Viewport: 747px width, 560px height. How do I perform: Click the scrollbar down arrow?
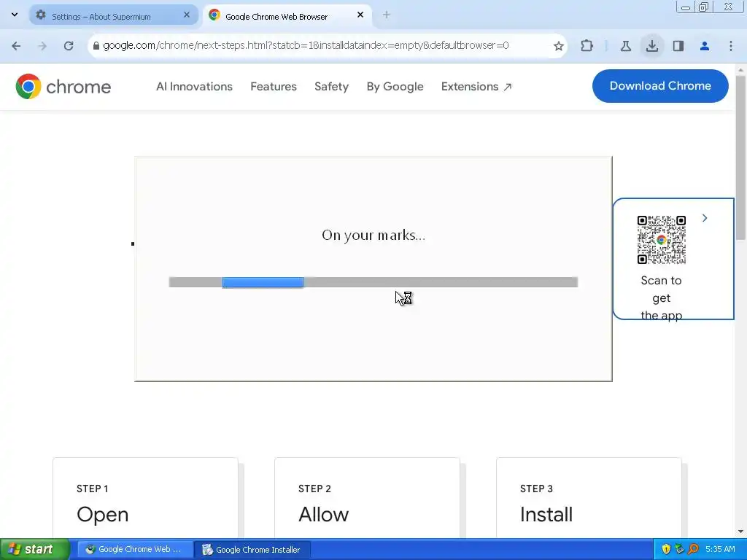coord(740,532)
